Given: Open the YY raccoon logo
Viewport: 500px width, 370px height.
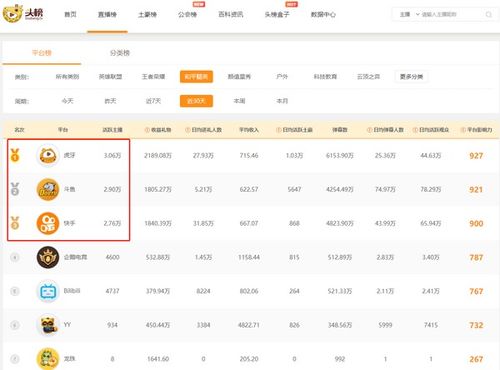Looking at the screenshot, I should coord(48,325).
